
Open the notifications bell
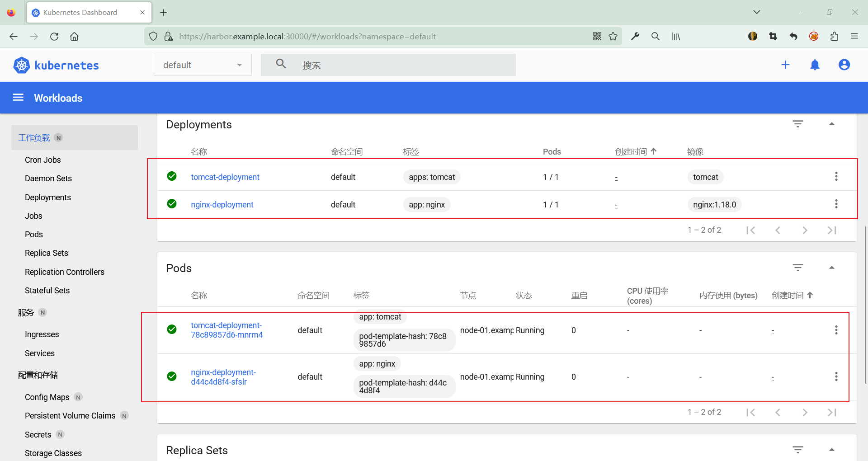(x=815, y=65)
